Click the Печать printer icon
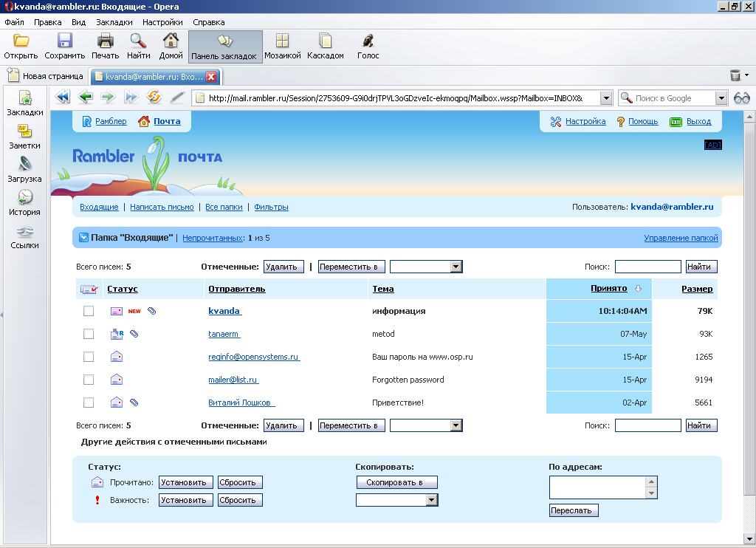The image size is (756, 548). 105,41
